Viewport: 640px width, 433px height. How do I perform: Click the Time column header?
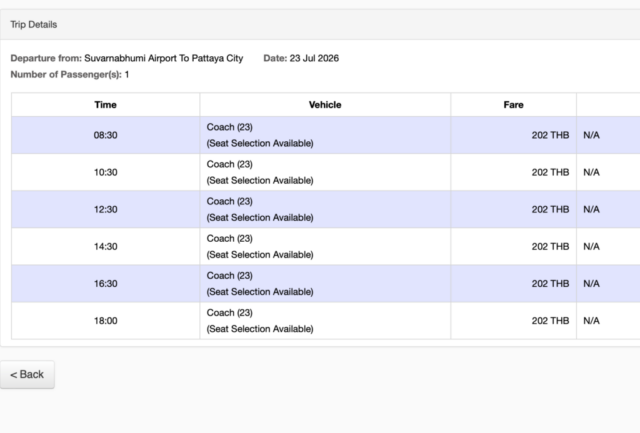[105, 105]
